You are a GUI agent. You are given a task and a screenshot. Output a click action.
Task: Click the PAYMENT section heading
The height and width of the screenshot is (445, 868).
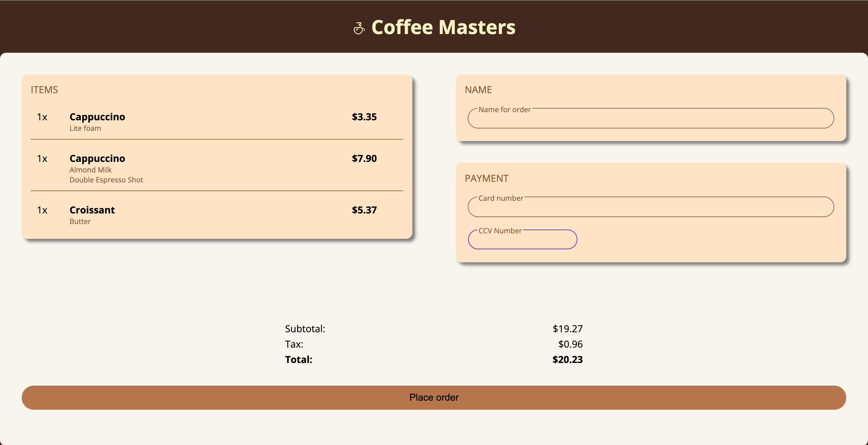486,178
